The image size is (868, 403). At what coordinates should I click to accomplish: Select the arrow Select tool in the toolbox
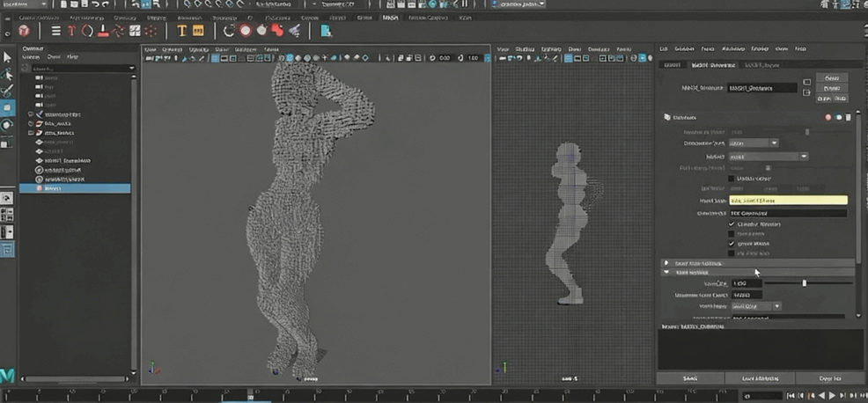pyautogui.click(x=7, y=56)
